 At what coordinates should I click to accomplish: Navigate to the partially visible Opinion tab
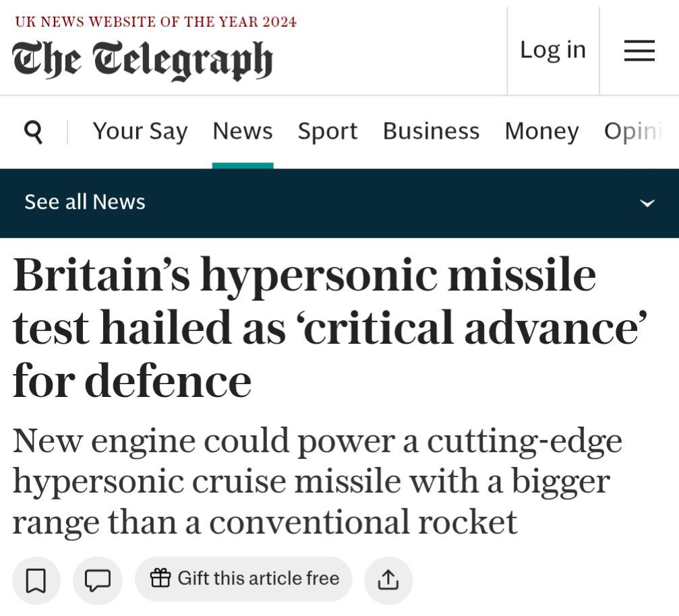coord(634,131)
